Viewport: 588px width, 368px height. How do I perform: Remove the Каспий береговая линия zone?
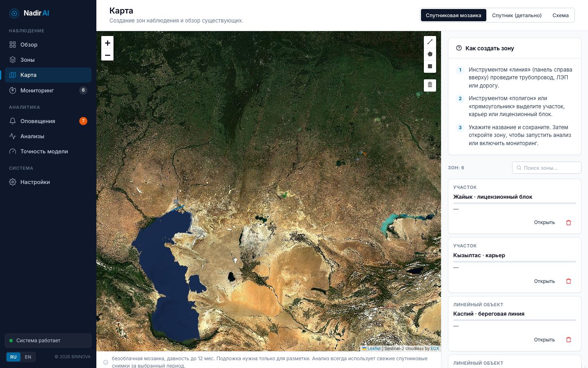pos(568,340)
